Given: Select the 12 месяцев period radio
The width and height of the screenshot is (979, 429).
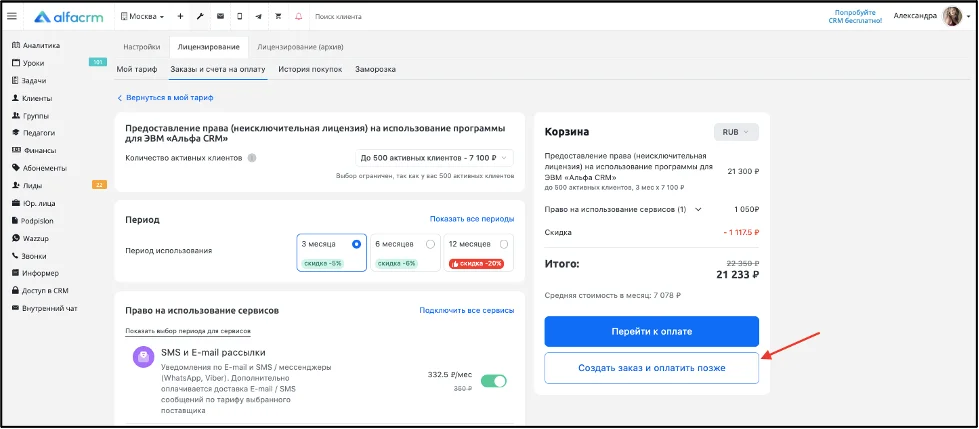Looking at the screenshot, I should (504, 244).
